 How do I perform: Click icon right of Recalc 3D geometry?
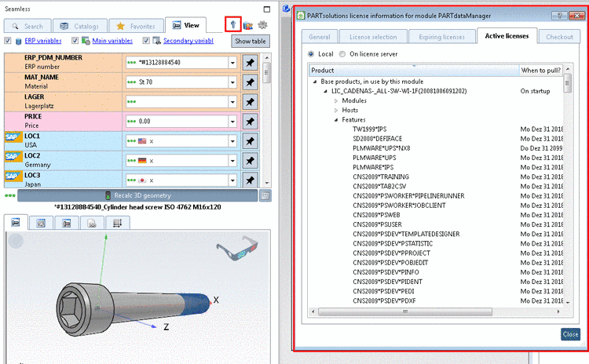coord(265,195)
